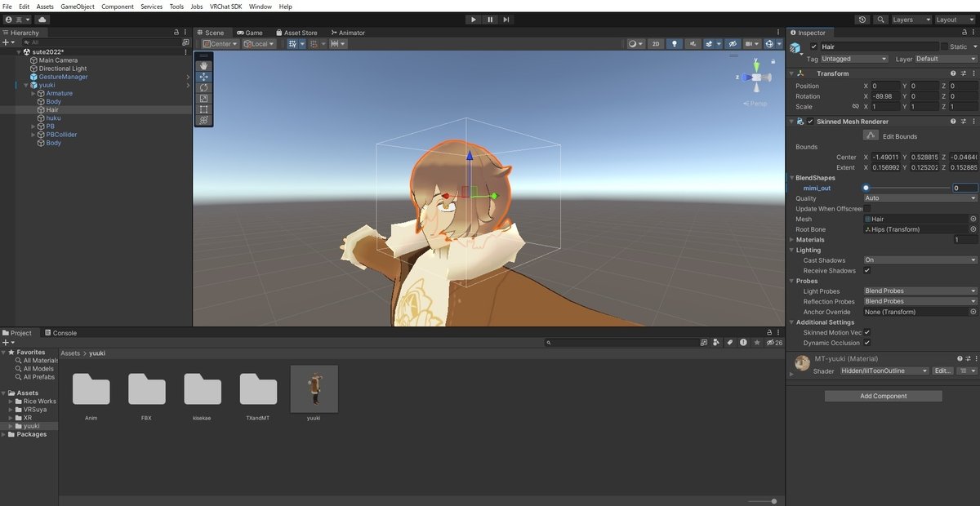Open the Undo History icon
The width and height of the screenshot is (980, 506).
[863, 19]
